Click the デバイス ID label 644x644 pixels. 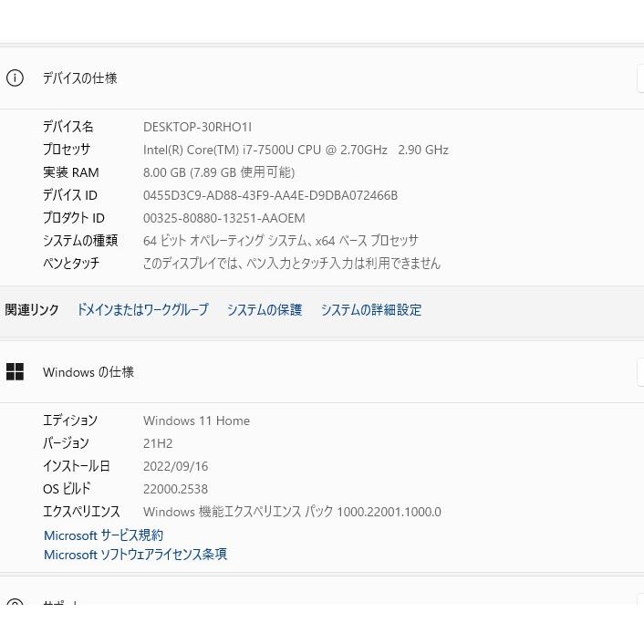70,195
